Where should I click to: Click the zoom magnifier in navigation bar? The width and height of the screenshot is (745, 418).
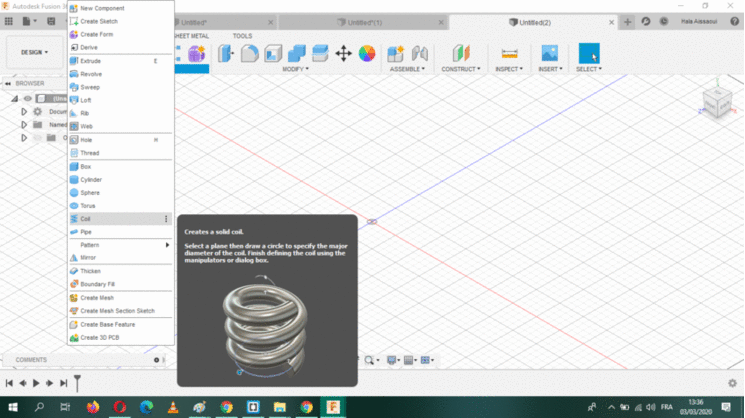click(369, 360)
